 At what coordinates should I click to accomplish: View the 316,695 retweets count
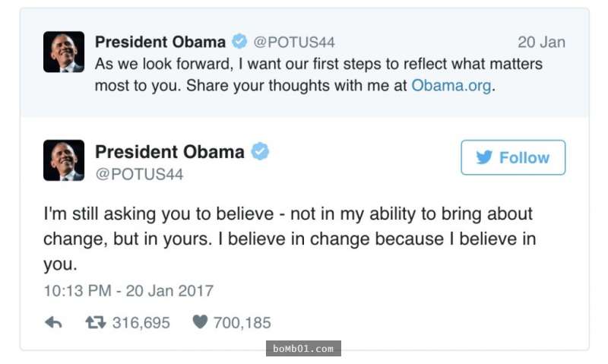point(141,323)
